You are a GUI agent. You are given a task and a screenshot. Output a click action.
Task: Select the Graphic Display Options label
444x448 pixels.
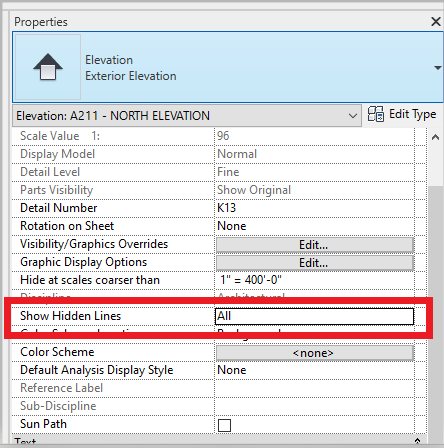(83, 262)
